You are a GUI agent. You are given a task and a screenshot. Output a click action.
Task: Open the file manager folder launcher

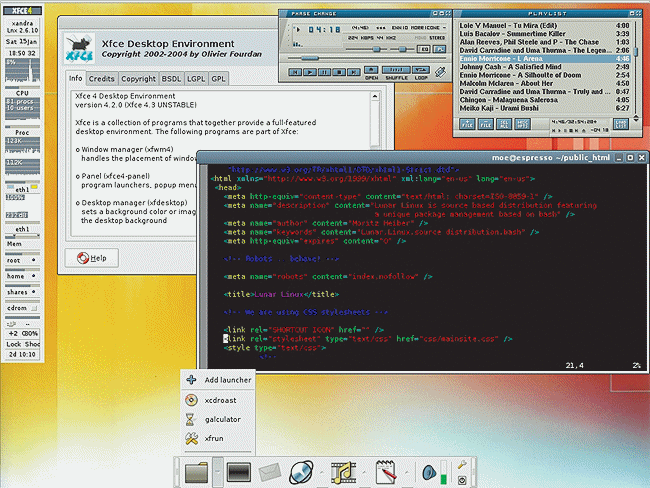click(x=196, y=472)
